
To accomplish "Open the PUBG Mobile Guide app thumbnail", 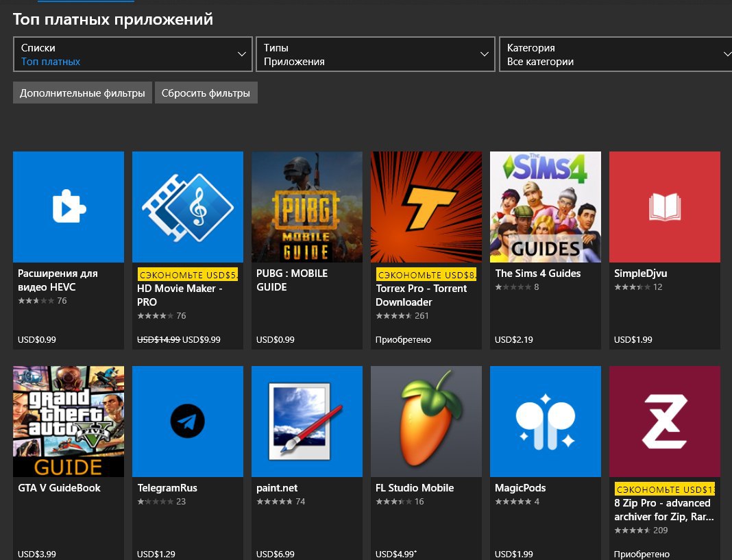I will point(306,207).
